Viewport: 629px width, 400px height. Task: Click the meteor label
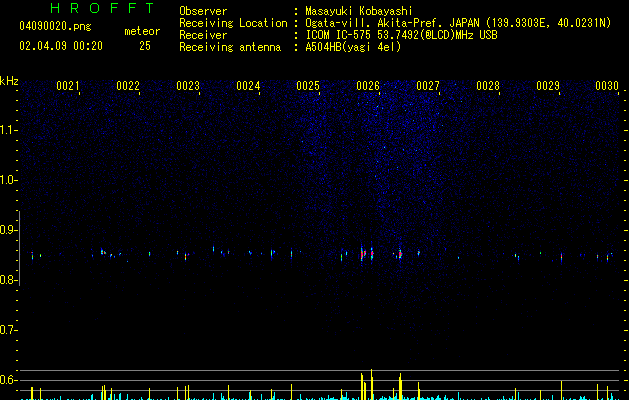[142, 31]
